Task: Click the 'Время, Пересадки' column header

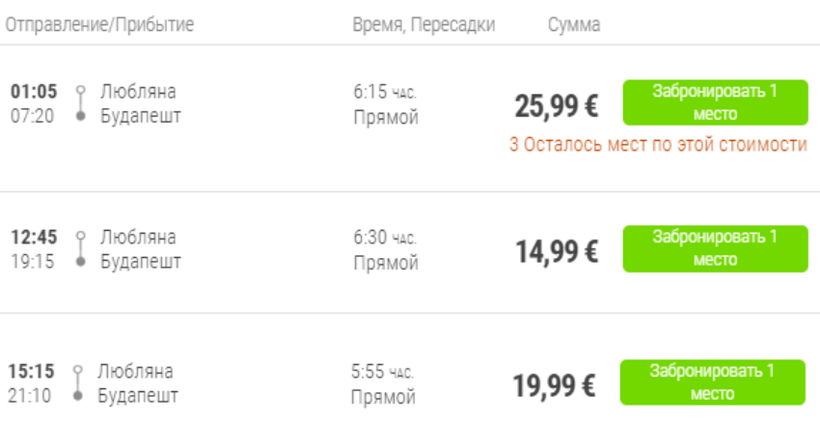Action: (424, 24)
